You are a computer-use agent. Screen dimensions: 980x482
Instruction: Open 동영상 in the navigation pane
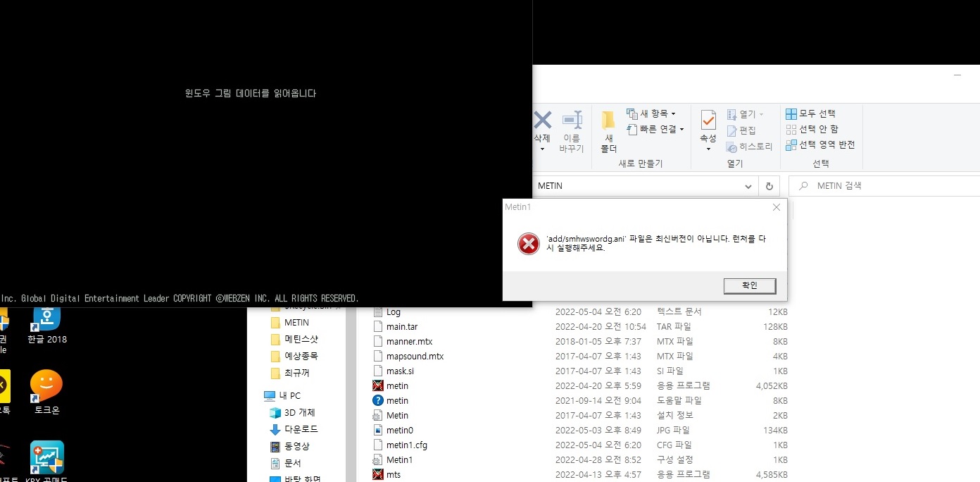(x=296, y=446)
